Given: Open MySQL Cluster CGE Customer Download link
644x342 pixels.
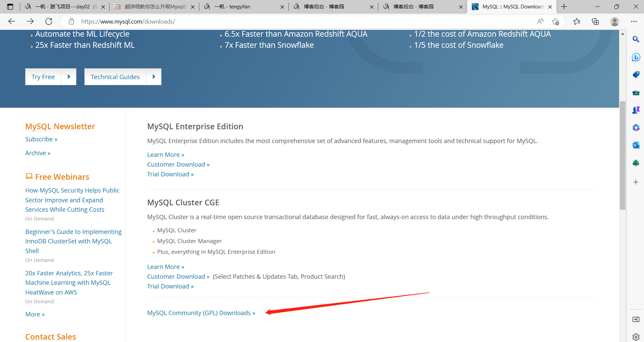Looking at the screenshot, I should (178, 277).
